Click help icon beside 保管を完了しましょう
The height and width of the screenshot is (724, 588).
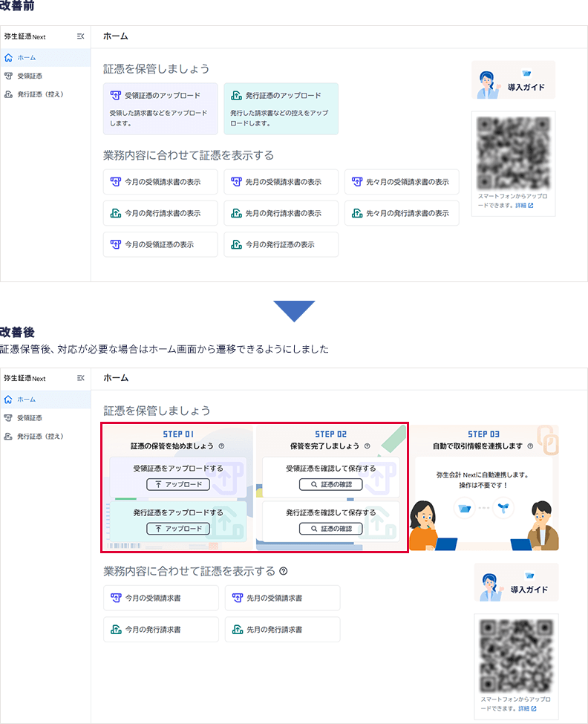coord(367,446)
